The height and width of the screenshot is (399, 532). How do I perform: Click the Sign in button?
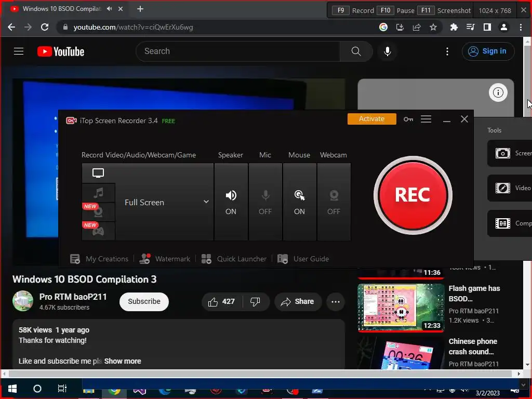pos(488,51)
